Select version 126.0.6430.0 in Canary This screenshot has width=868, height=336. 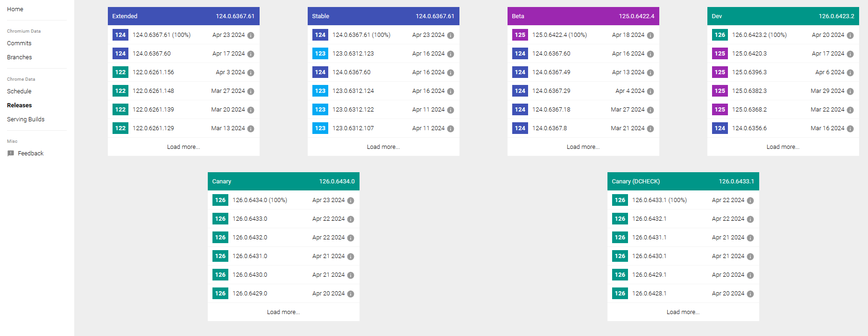(x=250, y=275)
